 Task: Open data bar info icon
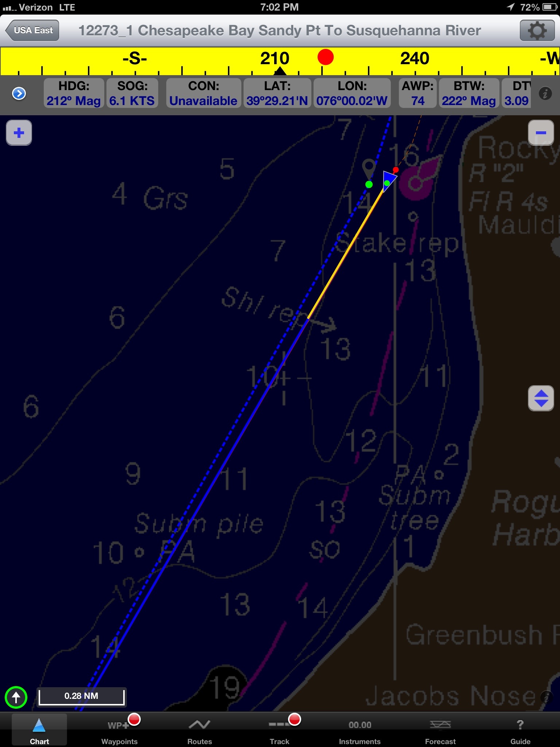pos(545,94)
